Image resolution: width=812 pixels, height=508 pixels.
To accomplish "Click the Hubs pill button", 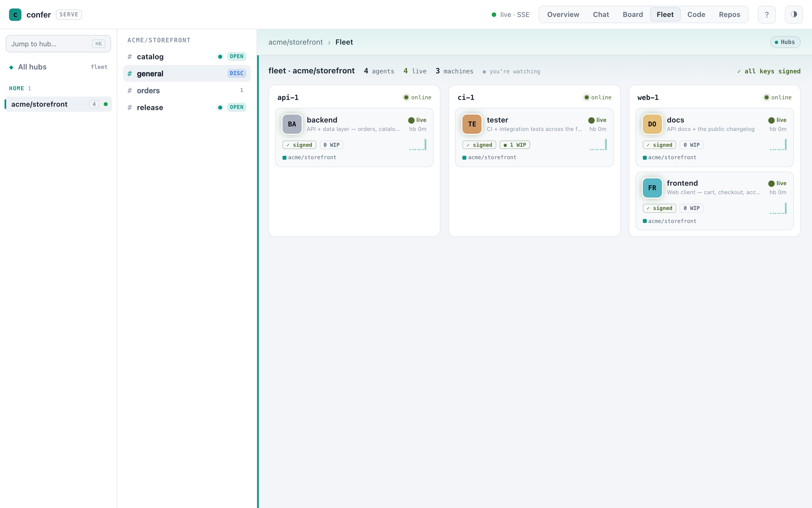I will click(785, 42).
